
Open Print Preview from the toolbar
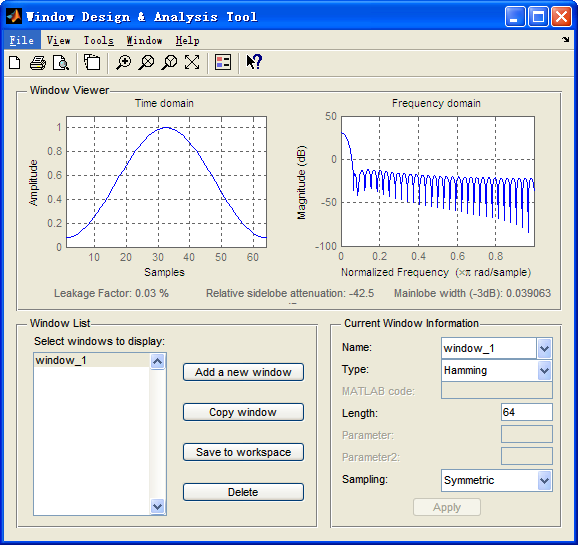60,63
